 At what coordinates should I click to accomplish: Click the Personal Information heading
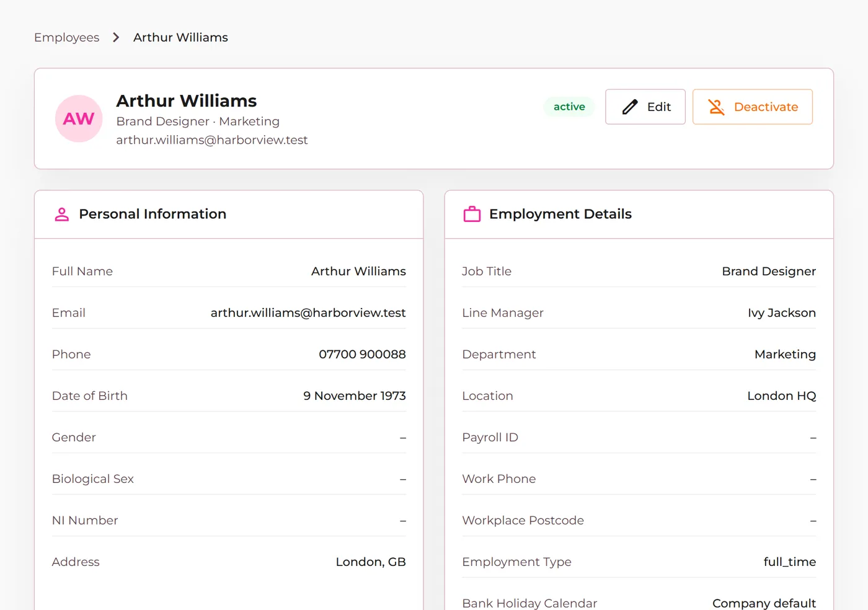coord(153,214)
